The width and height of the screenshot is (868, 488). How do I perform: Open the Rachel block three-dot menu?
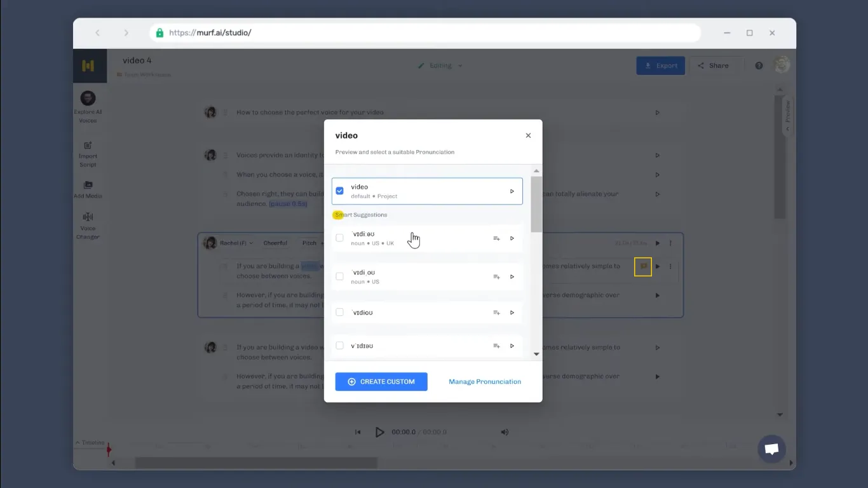point(670,243)
